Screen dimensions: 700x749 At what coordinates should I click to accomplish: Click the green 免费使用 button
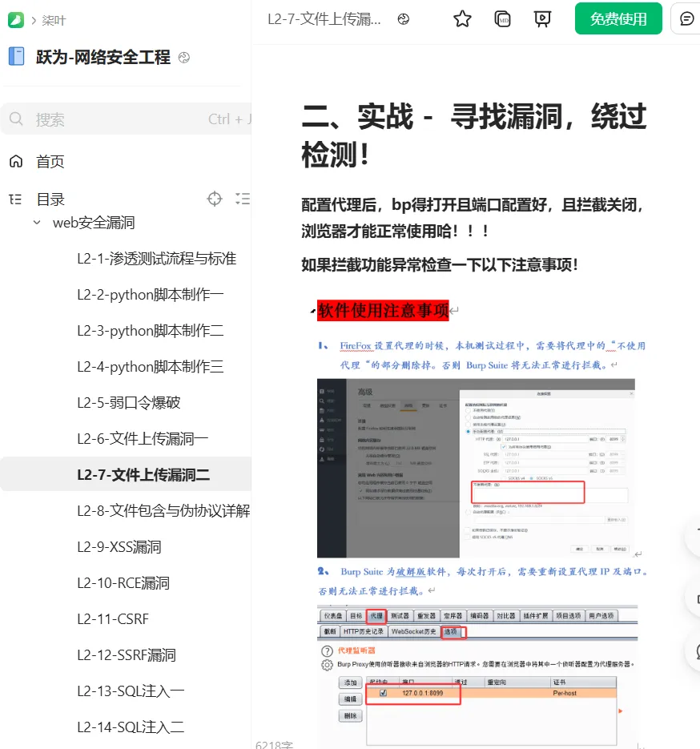pyautogui.click(x=618, y=18)
